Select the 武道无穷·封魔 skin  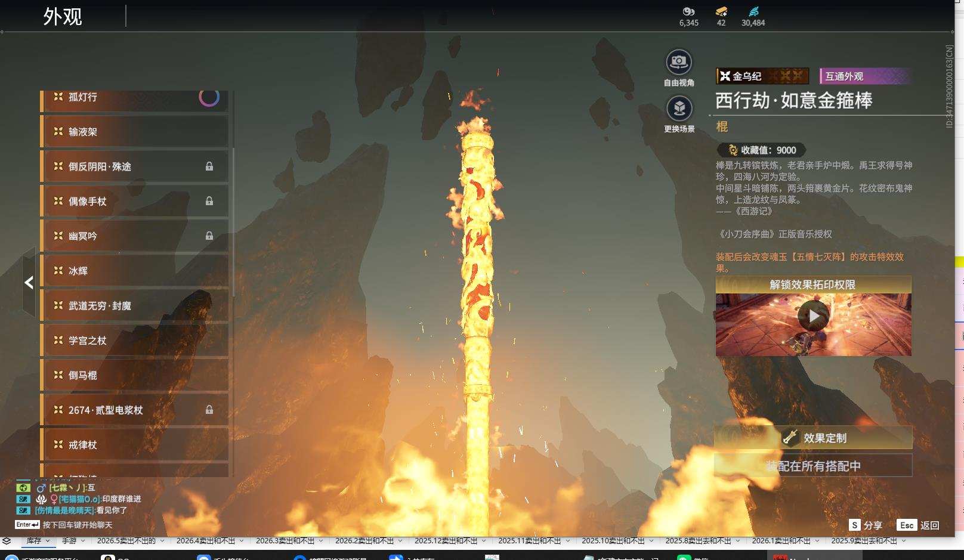coord(134,306)
